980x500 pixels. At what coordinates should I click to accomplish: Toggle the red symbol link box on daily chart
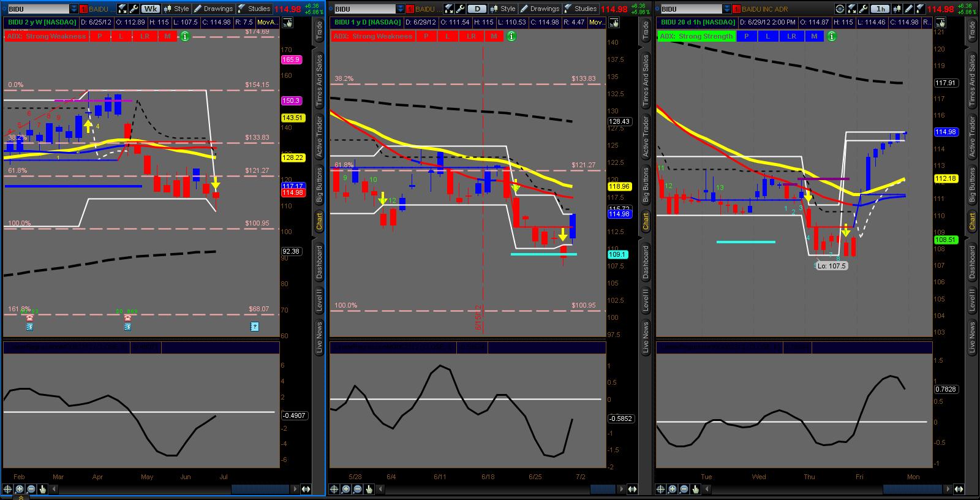410,9
